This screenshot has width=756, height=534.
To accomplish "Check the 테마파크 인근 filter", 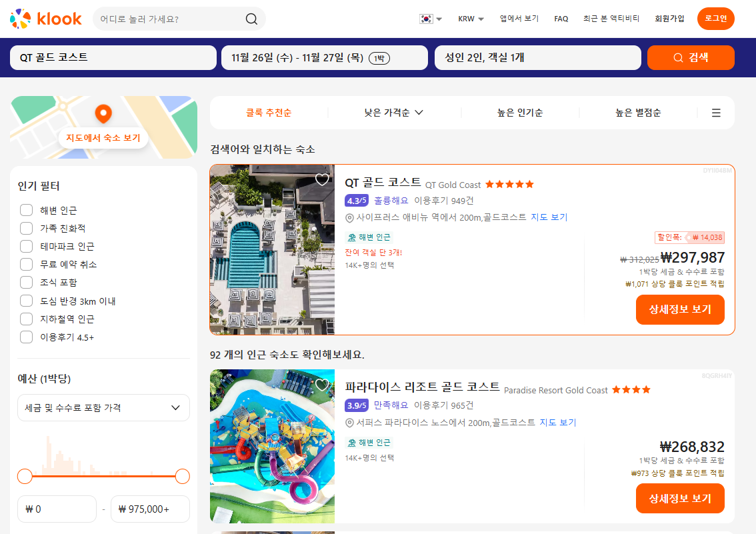I will click(x=26, y=246).
